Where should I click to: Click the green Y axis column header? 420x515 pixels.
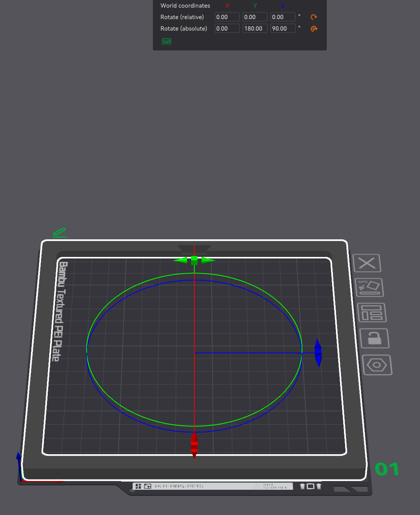point(255,6)
